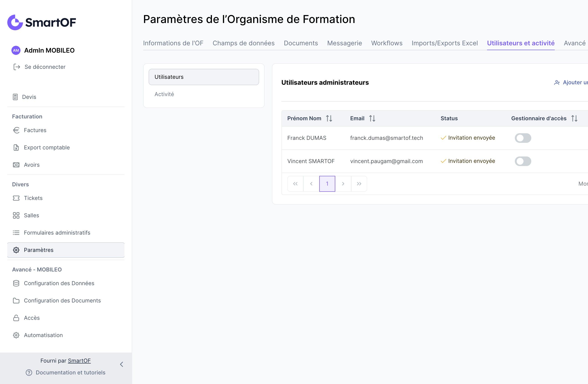Open Tickets via the ticket icon

click(16, 198)
